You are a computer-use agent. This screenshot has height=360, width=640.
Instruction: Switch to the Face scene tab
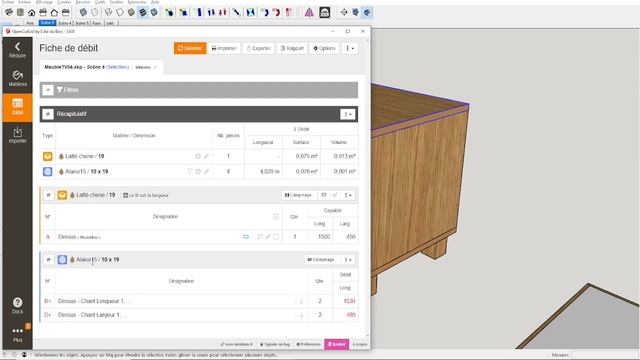[97, 23]
